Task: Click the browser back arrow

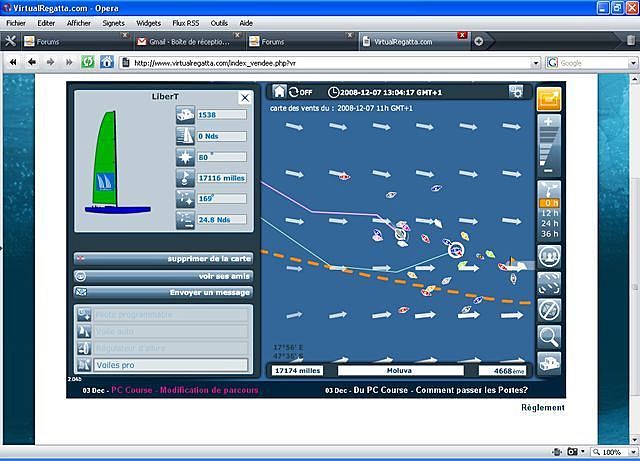Action: click(x=32, y=62)
